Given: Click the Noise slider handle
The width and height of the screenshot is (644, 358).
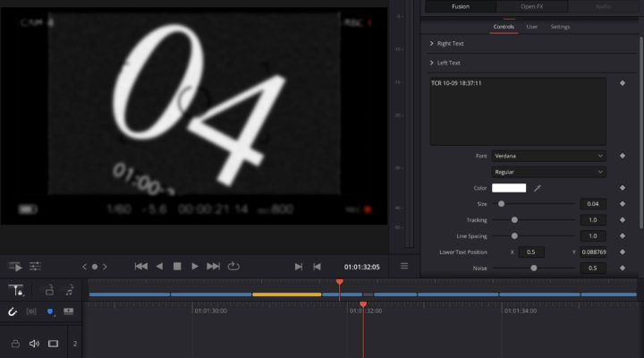Looking at the screenshot, I should click(x=533, y=268).
